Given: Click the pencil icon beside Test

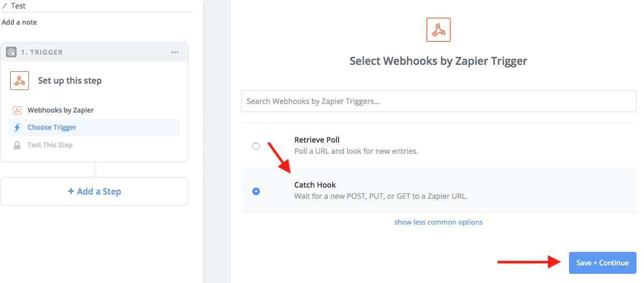Looking at the screenshot, I should (5, 6).
